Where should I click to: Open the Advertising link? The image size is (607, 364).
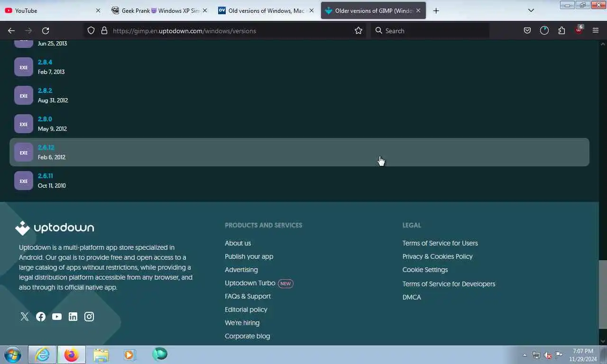tap(241, 270)
